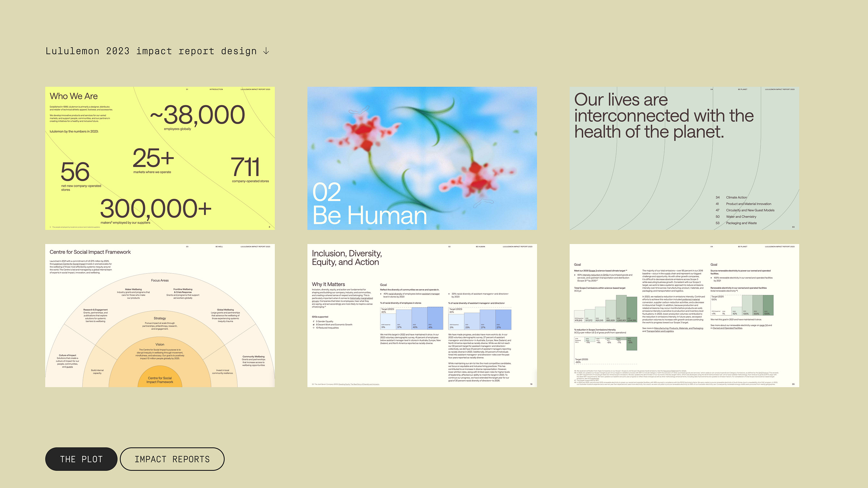Select the Climate Action contents entry
868x488 pixels.
pyautogui.click(x=736, y=197)
